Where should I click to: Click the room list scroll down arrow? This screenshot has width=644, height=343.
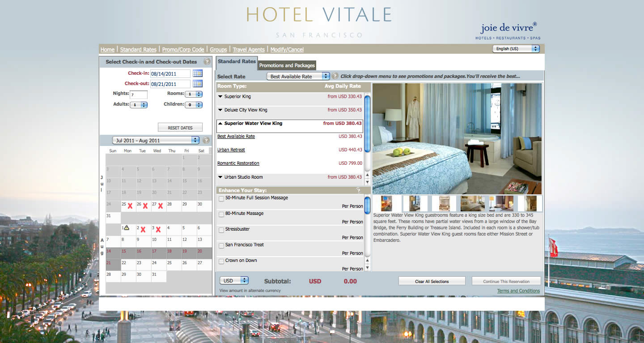point(368,182)
